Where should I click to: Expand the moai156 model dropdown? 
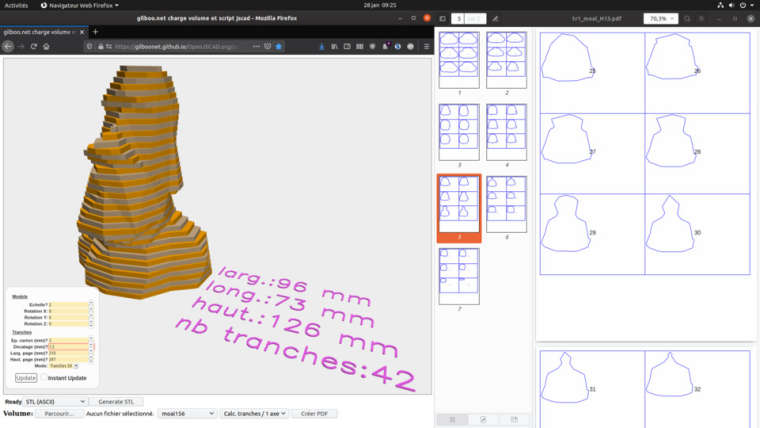[x=187, y=413]
